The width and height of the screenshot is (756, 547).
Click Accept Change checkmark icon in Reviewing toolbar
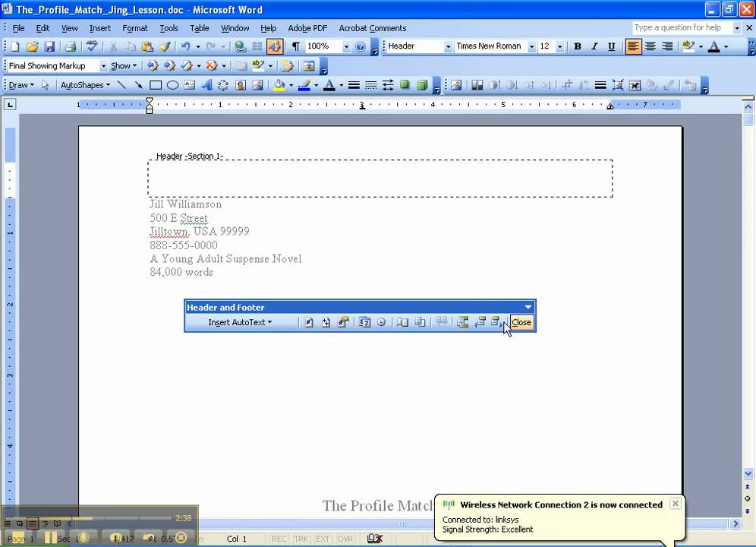pos(187,65)
